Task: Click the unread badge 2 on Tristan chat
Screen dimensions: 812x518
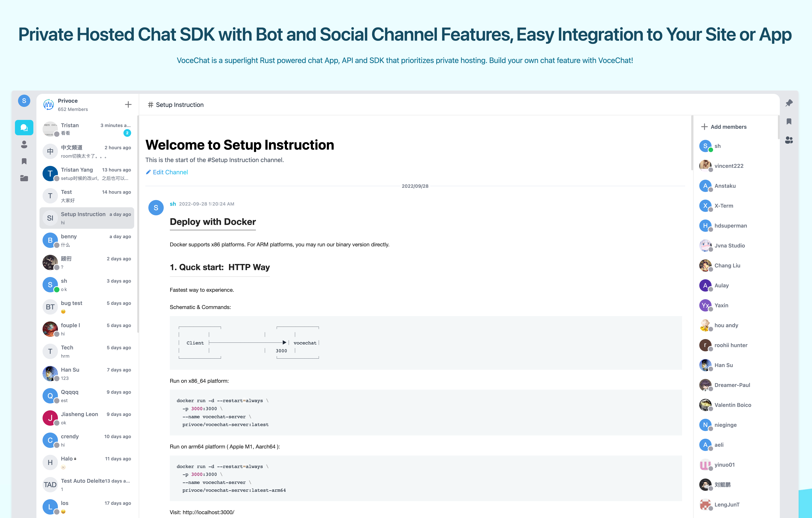Action: (127, 133)
